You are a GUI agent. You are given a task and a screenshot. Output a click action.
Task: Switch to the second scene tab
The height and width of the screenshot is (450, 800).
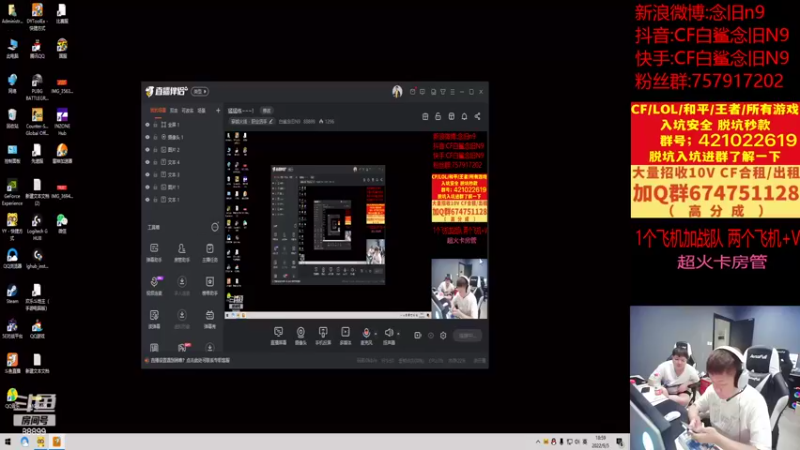[173, 110]
